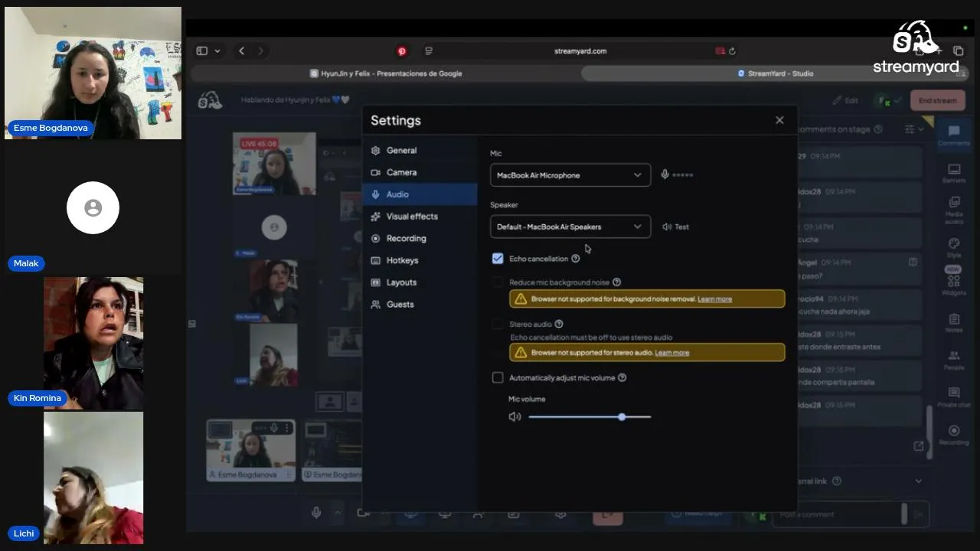Click help icon next to Automatically adjust mic volume

(x=622, y=378)
